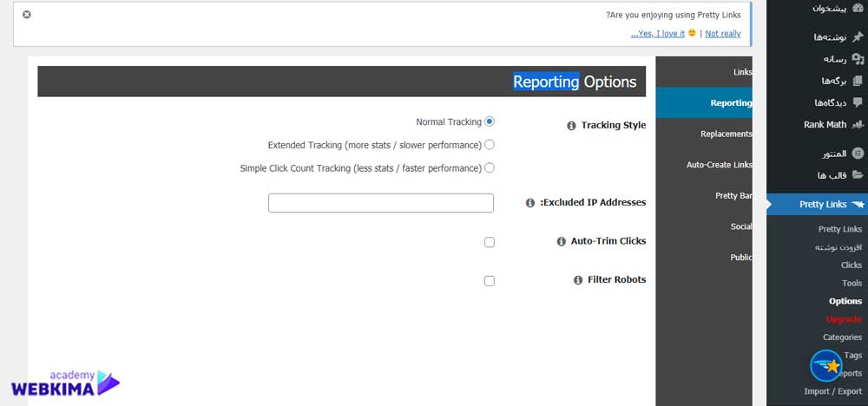Click the 'Reporting Options' heading text
Viewport: 868px width, 406px height.
click(x=575, y=82)
